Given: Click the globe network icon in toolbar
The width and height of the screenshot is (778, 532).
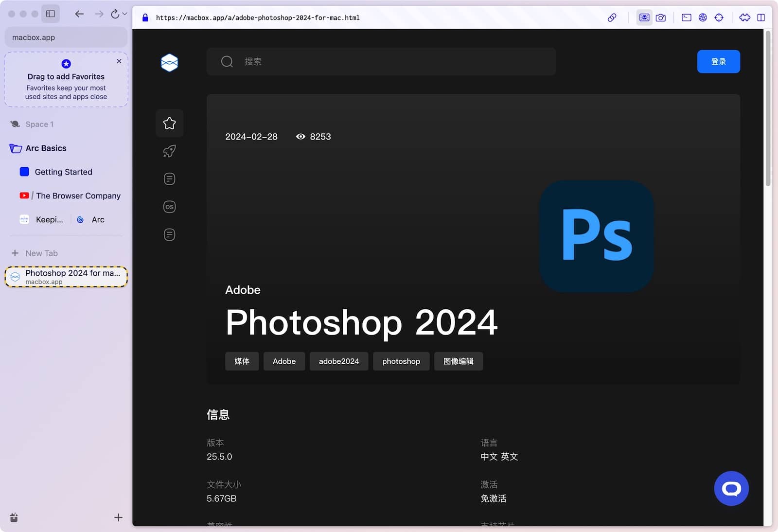Looking at the screenshot, I should point(703,18).
